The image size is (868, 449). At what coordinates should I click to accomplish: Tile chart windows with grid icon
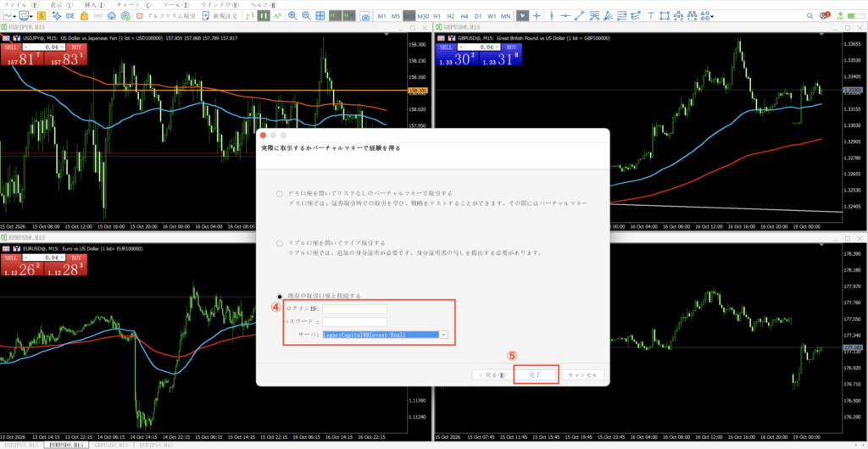point(320,16)
